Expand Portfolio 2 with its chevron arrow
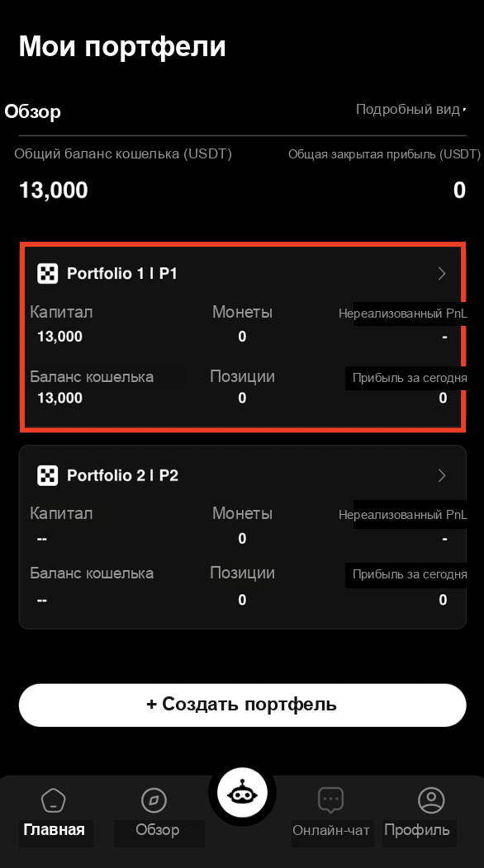484x868 pixels. coord(442,475)
